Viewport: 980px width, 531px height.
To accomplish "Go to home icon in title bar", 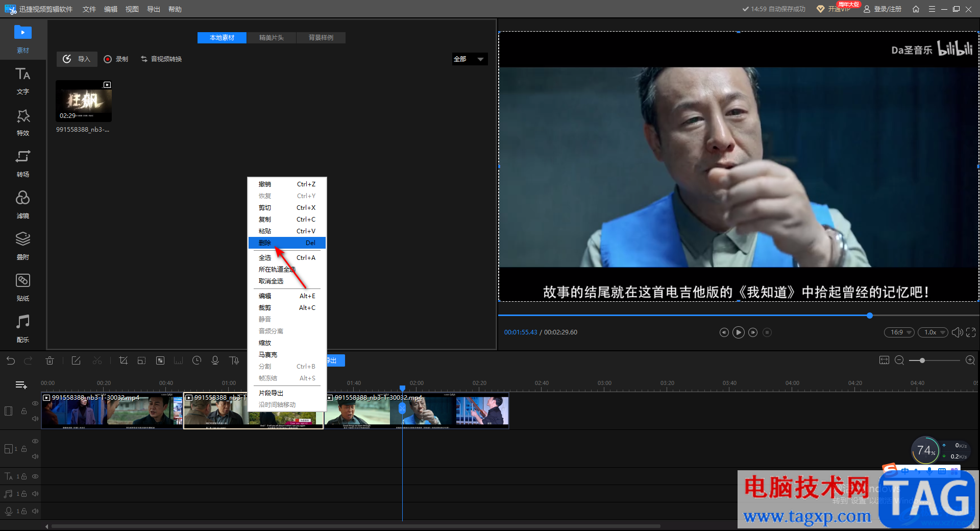I will 916,9.
